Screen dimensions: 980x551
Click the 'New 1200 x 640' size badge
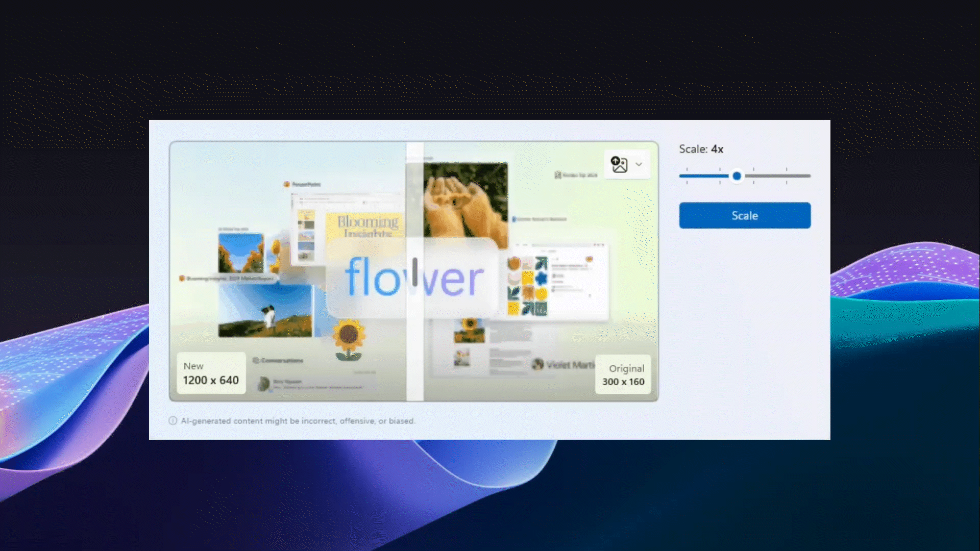211,373
